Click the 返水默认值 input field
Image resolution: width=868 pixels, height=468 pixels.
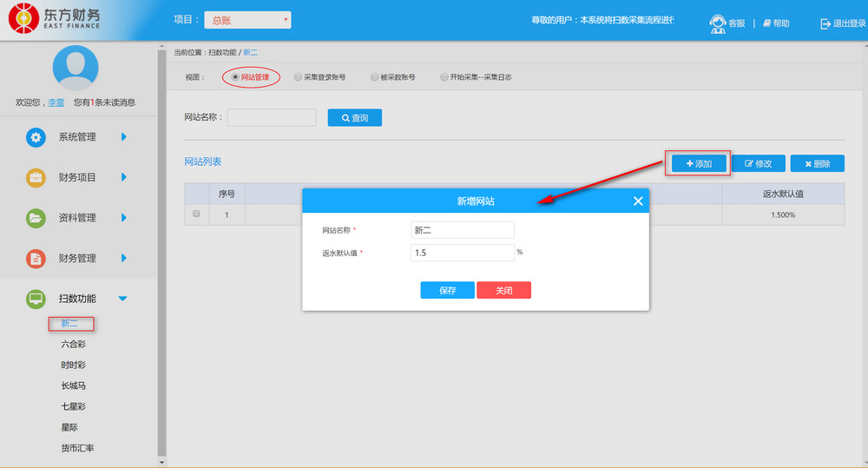pos(463,253)
